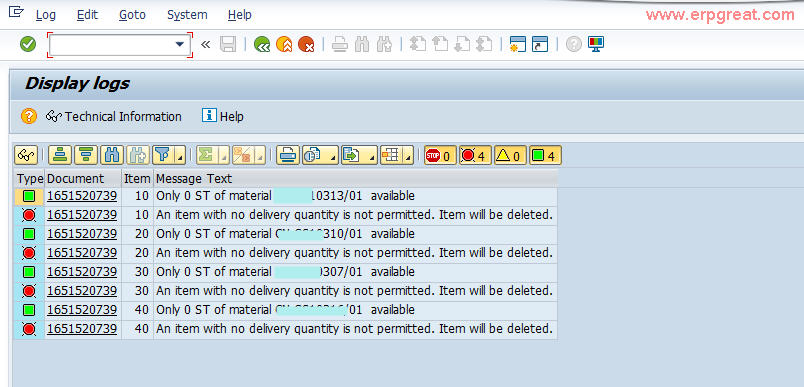The height and width of the screenshot is (387, 804).
Task: Click the Find Next icon in the standard toolbar
Action: click(384, 45)
